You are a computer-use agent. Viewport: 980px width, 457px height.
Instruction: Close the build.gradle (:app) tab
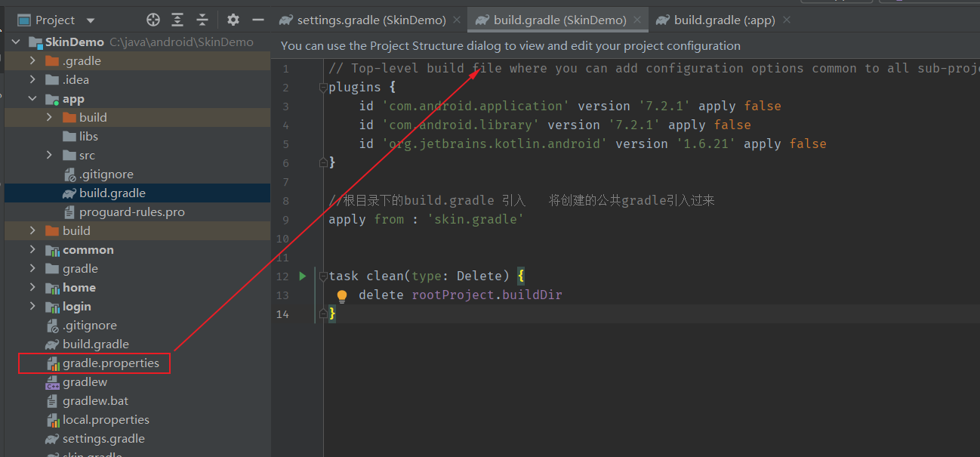pos(787,20)
